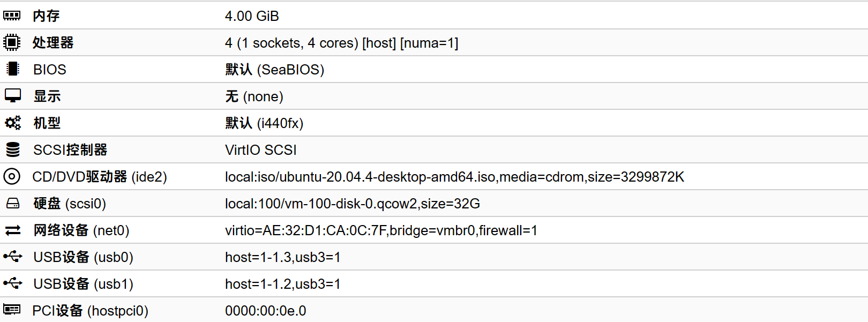Screen dimensions: 868x322
Task: Click the machine type gears icon
Action: point(12,123)
